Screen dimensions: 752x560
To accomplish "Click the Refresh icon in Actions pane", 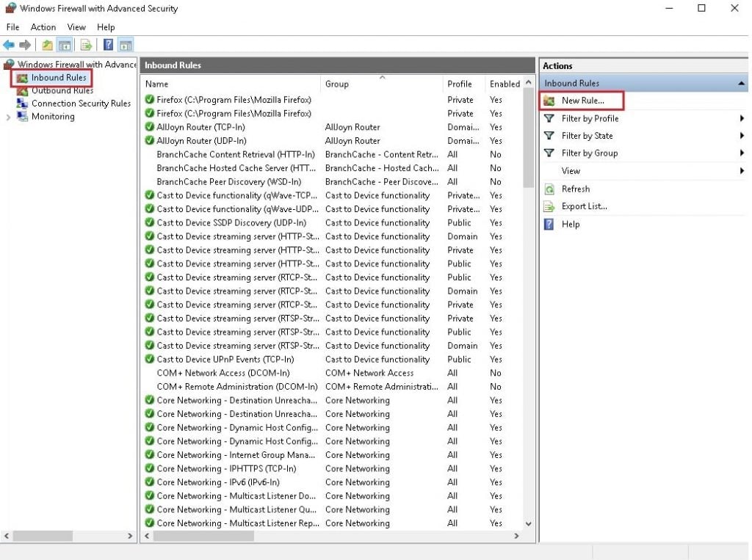I will click(549, 189).
